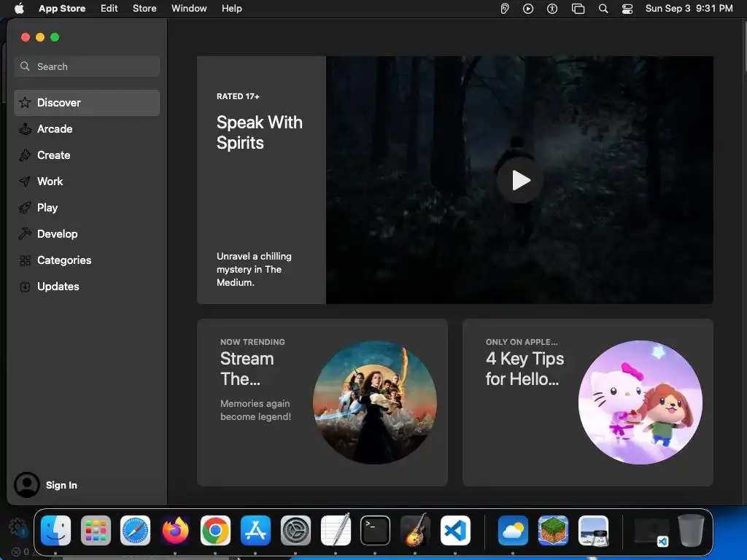Open the 4 Key Tips for Hello... card
The width and height of the screenshot is (747, 560).
pyautogui.click(x=587, y=402)
